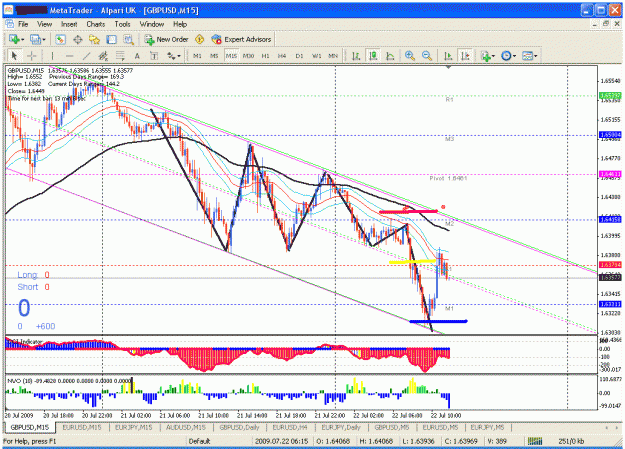Click the Default profile status entry
625x449 pixels.
pos(199,441)
